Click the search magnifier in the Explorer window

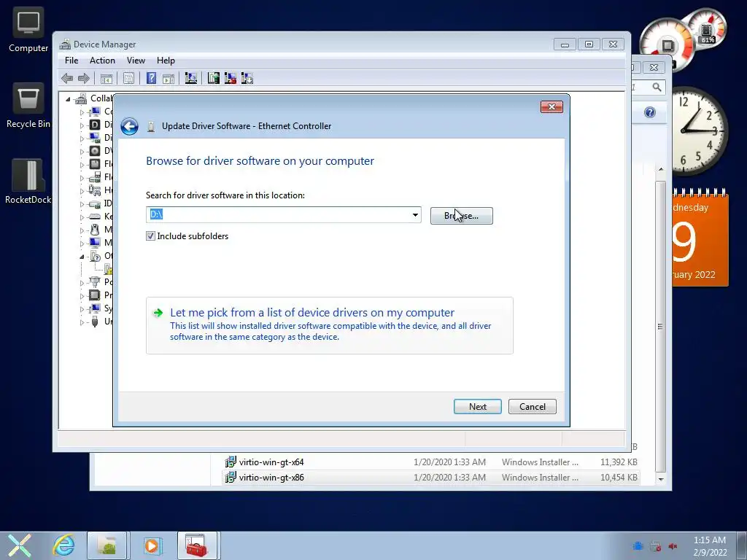657,87
